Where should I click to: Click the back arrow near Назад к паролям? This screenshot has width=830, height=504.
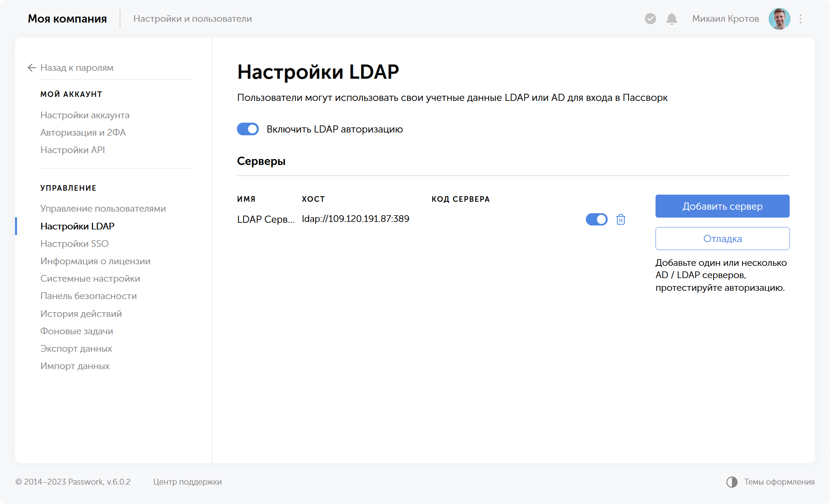31,68
